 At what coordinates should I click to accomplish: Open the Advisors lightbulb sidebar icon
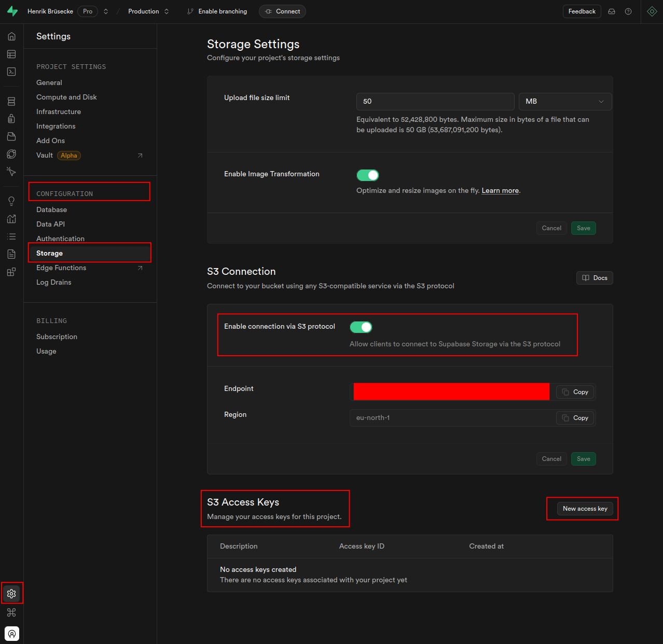pyautogui.click(x=11, y=201)
